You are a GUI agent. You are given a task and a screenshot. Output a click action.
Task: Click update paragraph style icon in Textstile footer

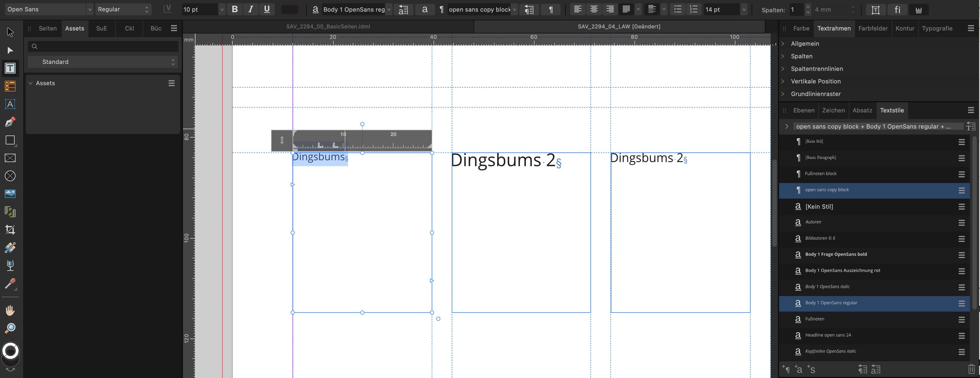[x=863, y=369]
